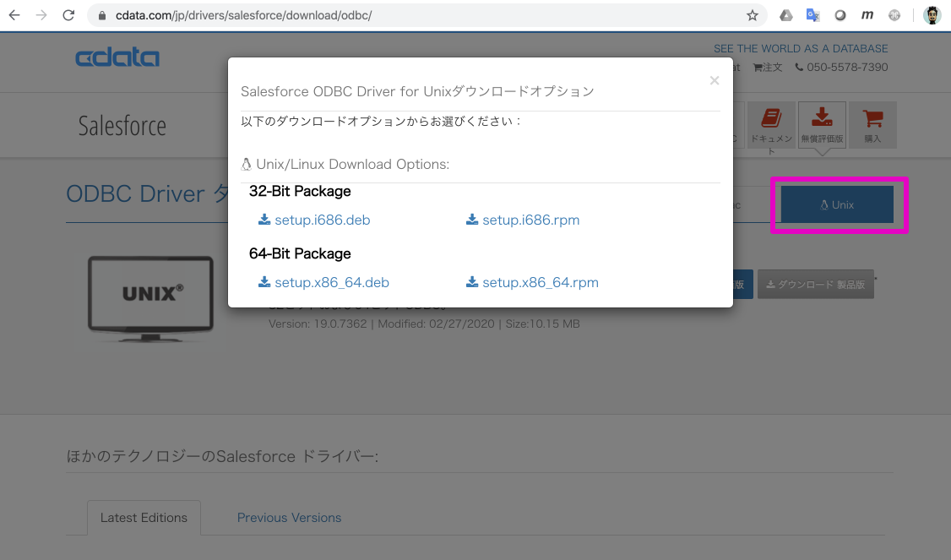Download setup.x86_64.deb package
The width and height of the screenshot is (951, 560).
tap(323, 282)
